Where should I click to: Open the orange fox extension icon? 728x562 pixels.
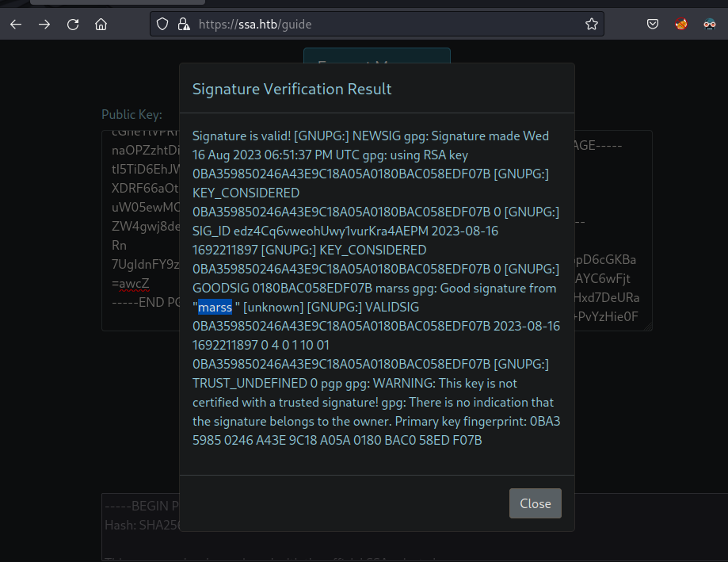click(x=681, y=25)
